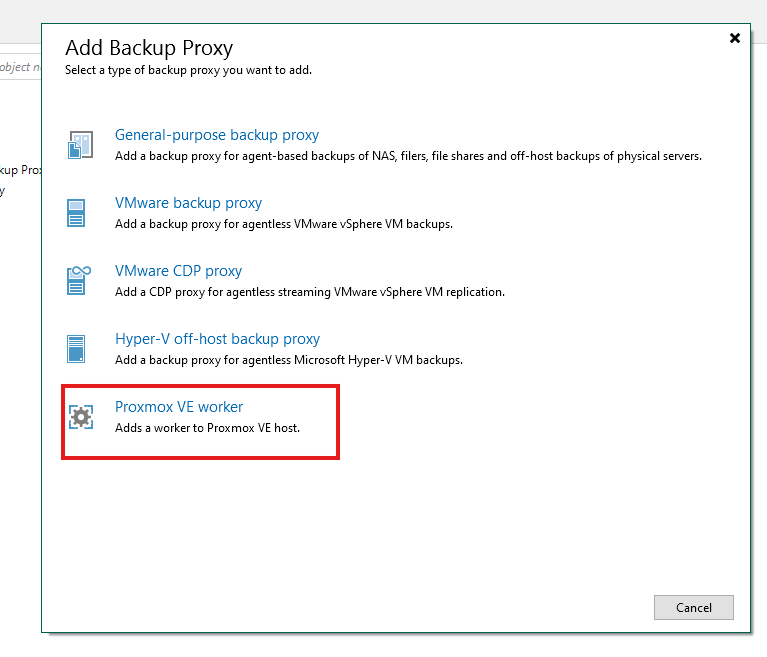Viewport: 767px width, 657px height.
Task: Cancel the Add Backup Proxy dialog
Action: point(694,608)
